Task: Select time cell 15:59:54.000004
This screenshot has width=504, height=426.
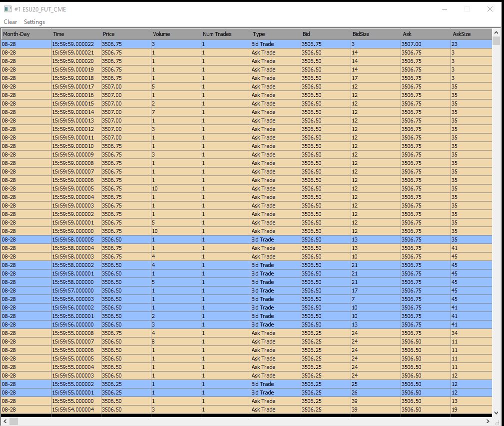Action: [76, 409]
